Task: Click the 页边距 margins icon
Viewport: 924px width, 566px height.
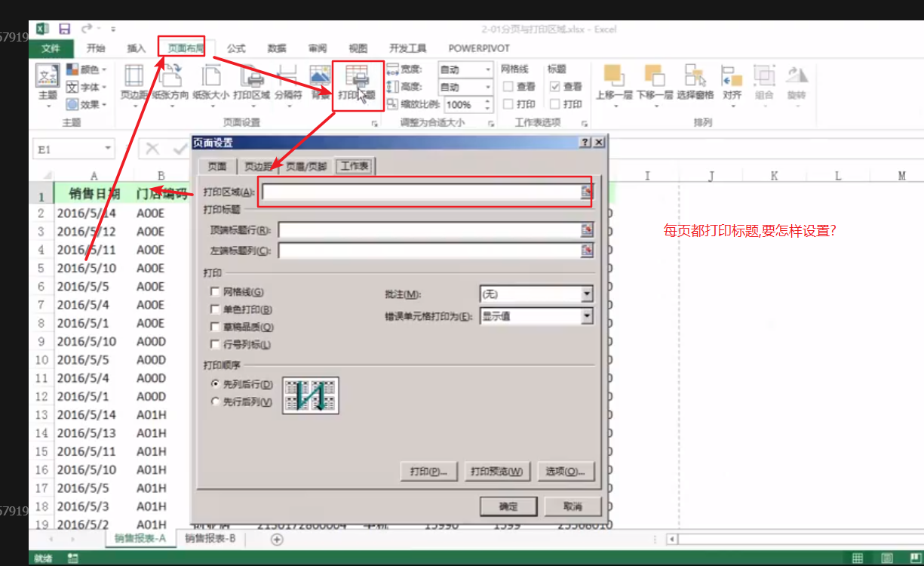Action: tap(134, 76)
